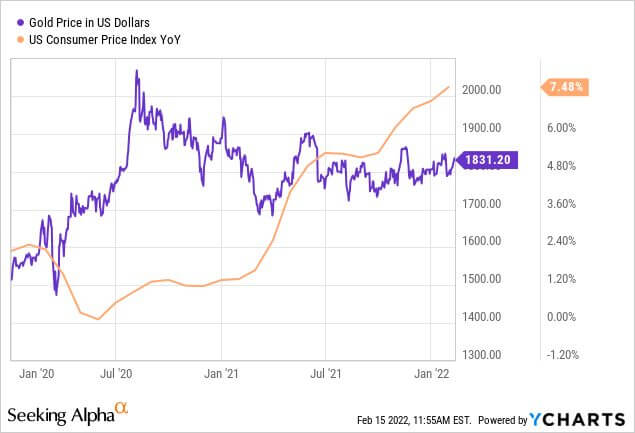Click the orange Consumer Price Index legend dot
Screen dimensions: 635x433
click(x=20, y=40)
